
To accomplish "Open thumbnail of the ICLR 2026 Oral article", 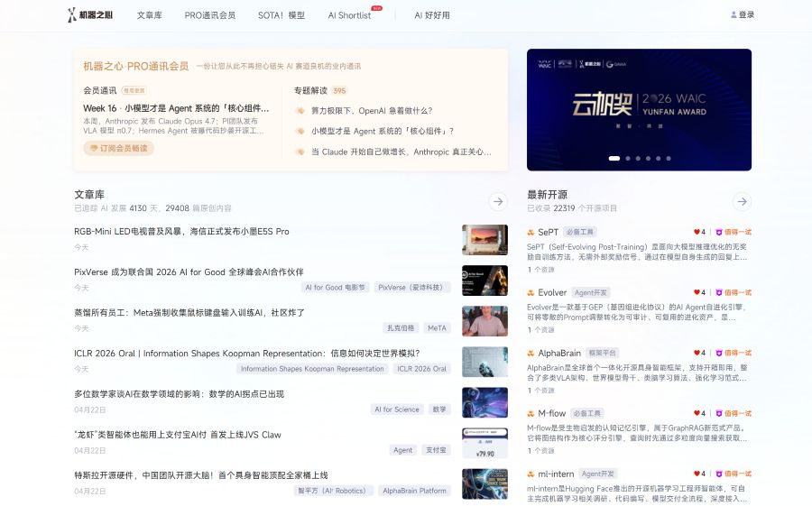I will click(484, 362).
